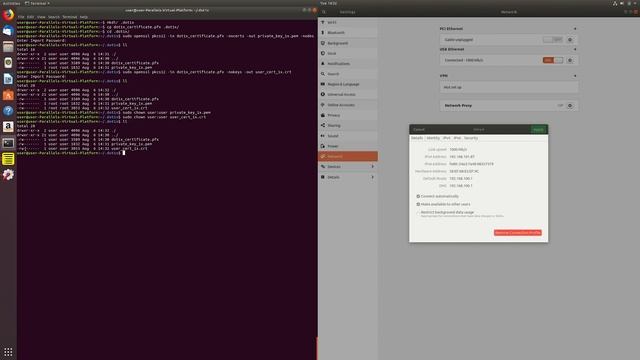Enable Restrict background data usage checkbox

coord(418,213)
